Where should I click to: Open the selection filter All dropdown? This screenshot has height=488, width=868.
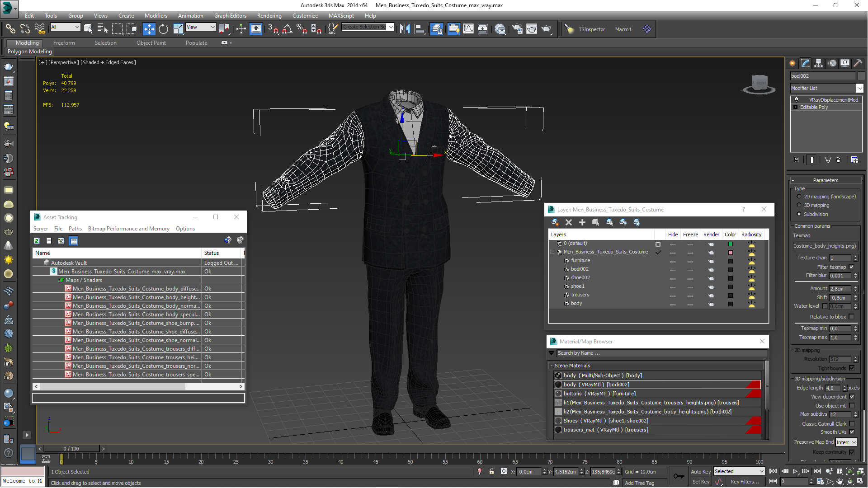pyautogui.click(x=65, y=27)
